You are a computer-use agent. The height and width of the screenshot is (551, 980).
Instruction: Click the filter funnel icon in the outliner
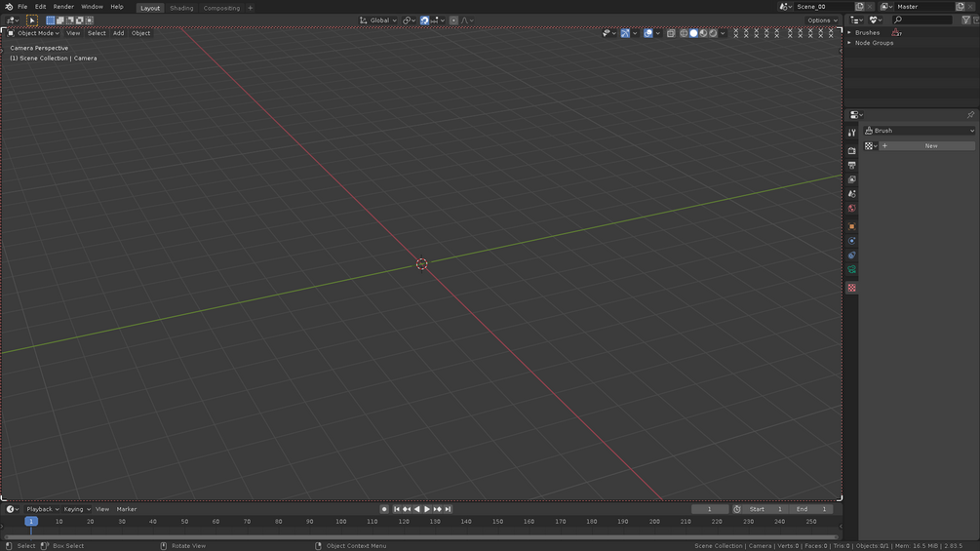click(965, 20)
